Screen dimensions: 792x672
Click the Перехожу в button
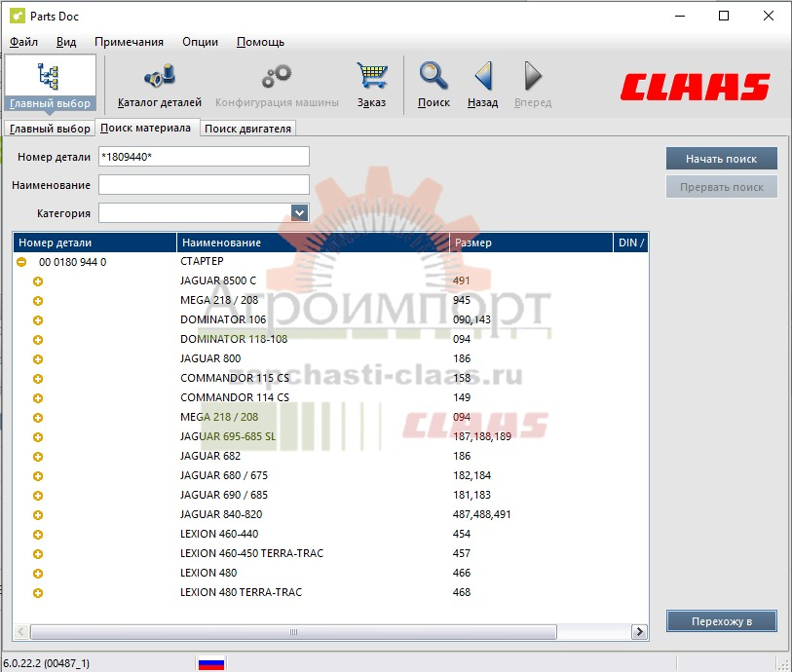[x=721, y=621]
